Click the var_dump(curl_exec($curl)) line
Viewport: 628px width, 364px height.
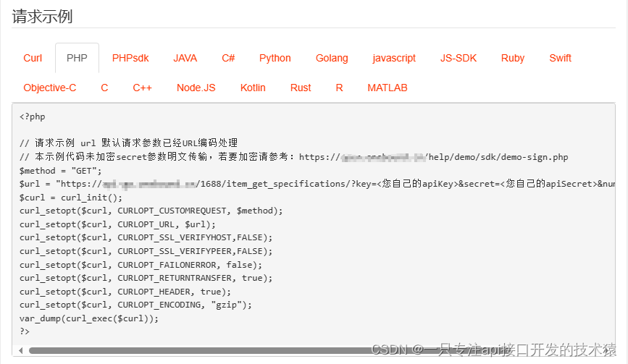pos(89,318)
